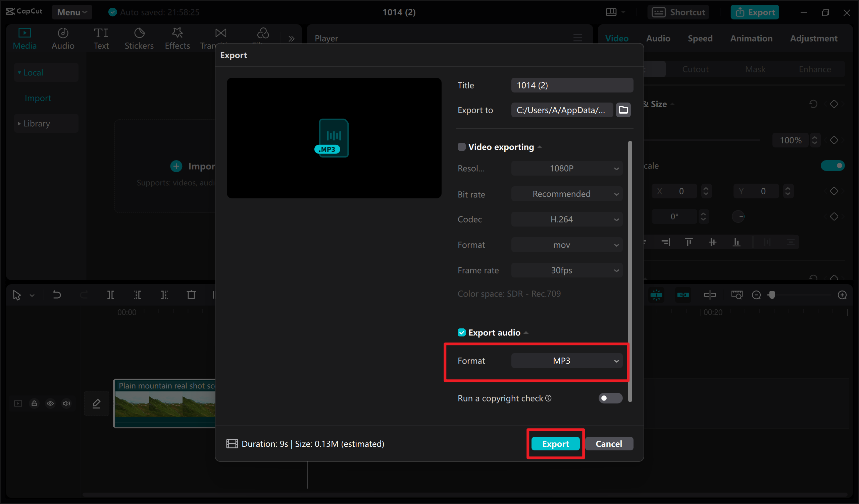Uncheck the Export audio checkbox
The image size is (859, 504).
(461, 332)
